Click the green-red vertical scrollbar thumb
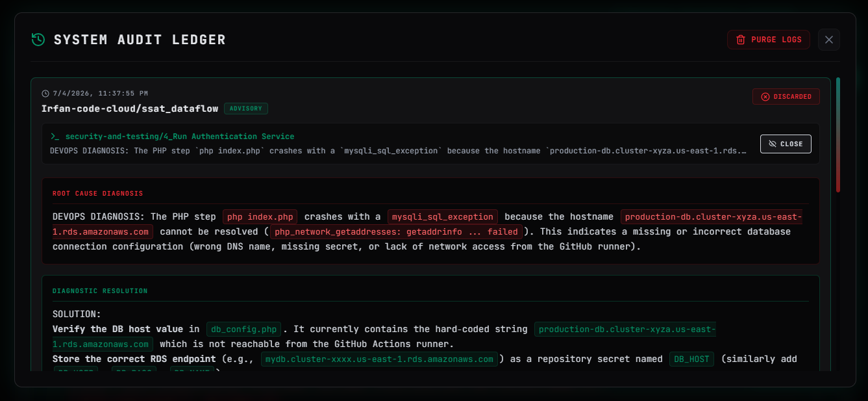This screenshot has width=868, height=401. (838, 135)
